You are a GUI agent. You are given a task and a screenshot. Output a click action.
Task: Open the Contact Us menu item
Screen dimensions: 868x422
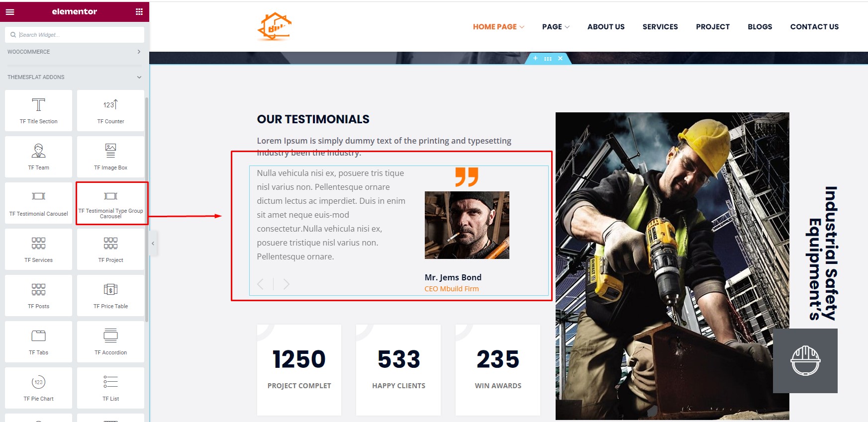click(814, 27)
